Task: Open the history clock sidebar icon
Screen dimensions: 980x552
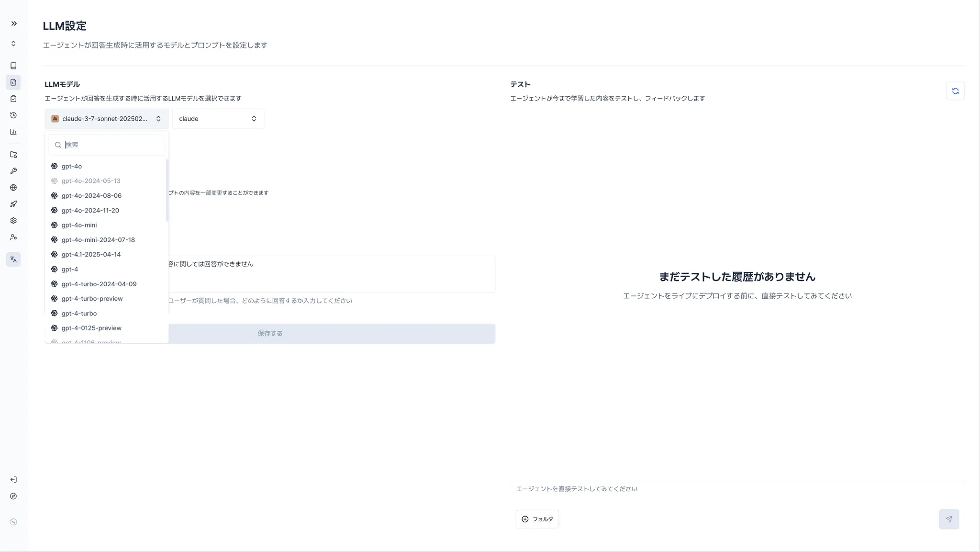Action: tap(13, 115)
